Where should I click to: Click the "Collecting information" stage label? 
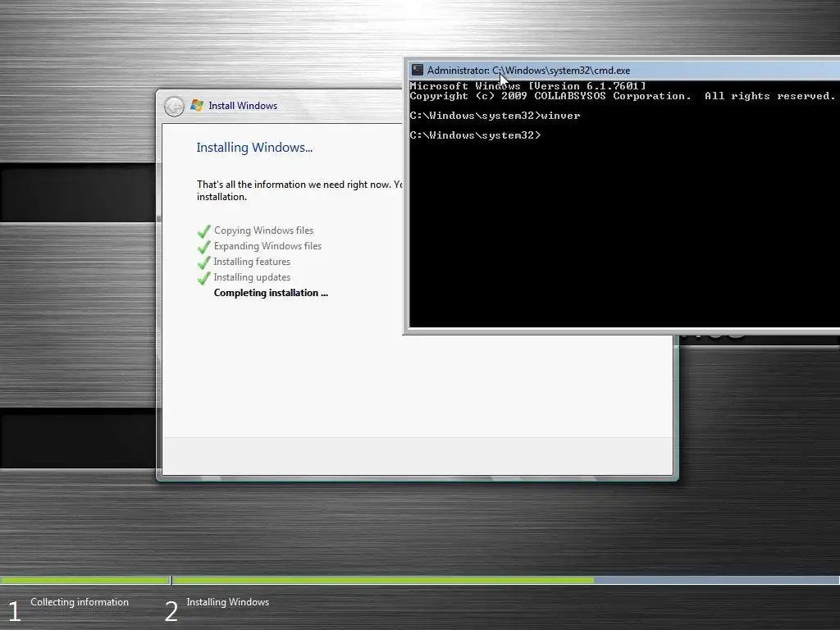coord(80,602)
